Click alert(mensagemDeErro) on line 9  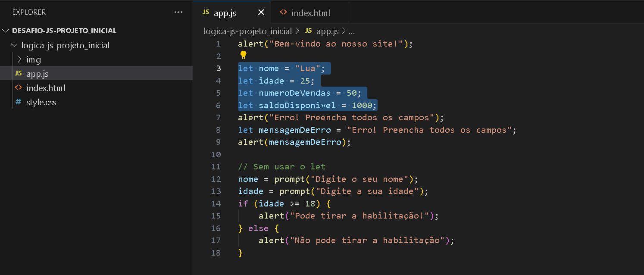[295, 142]
